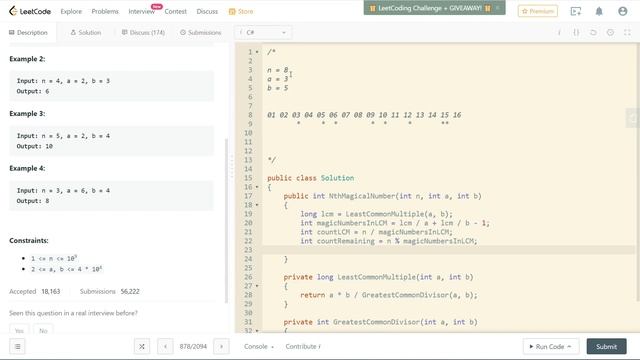
Task: Click the Submissions 56,222 statistic
Action: 109,291
